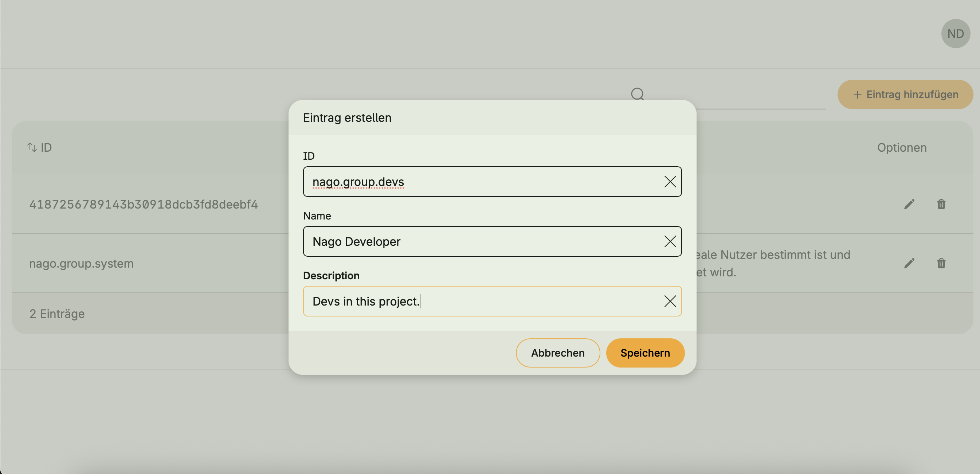This screenshot has height=474, width=980.
Task: Open the ND user avatar menu
Action: coord(955,34)
